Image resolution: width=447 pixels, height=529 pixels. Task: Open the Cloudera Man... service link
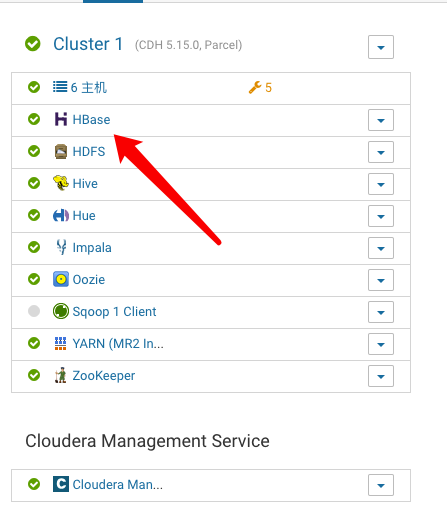pos(118,484)
